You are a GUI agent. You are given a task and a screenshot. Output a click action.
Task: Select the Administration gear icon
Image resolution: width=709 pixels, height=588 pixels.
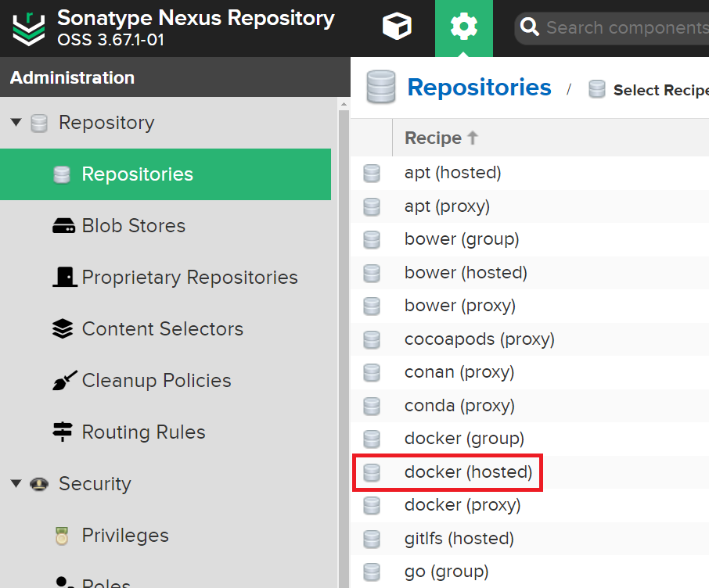tap(463, 27)
